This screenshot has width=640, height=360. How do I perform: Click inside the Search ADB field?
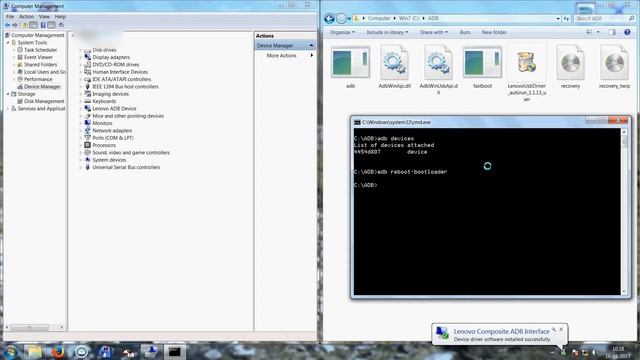[x=602, y=18]
